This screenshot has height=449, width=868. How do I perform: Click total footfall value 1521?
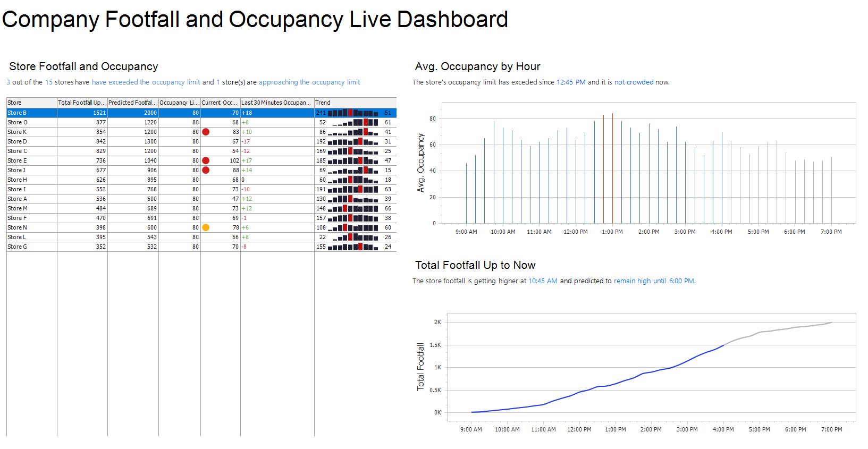click(x=99, y=113)
